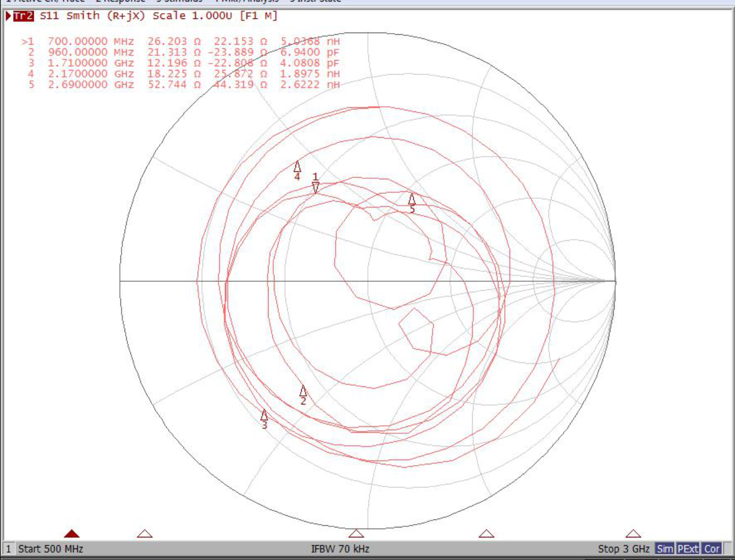Viewport: 735px width, 560px height.
Task: Click the 21.313 Ω resistance value
Action: tap(174, 52)
